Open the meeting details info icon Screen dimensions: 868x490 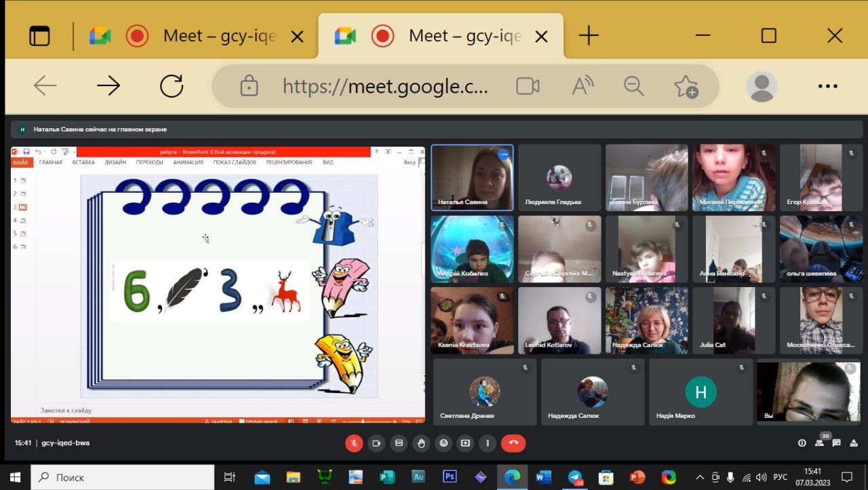coord(802,443)
